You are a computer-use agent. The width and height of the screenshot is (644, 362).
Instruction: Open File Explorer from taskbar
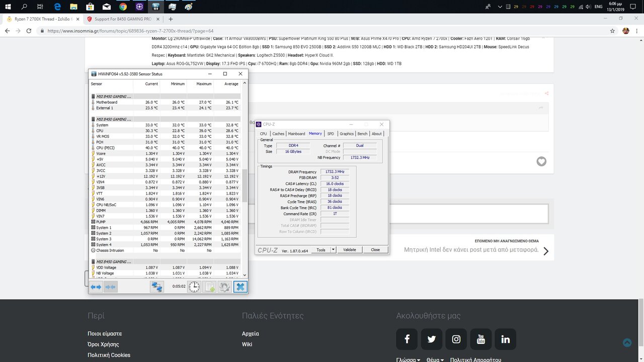pos(73,7)
